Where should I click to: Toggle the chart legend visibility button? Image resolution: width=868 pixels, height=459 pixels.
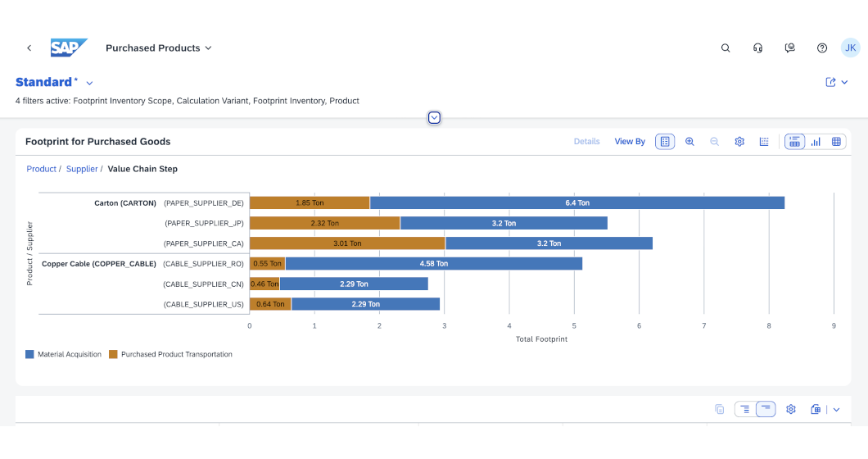click(x=666, y=142)
